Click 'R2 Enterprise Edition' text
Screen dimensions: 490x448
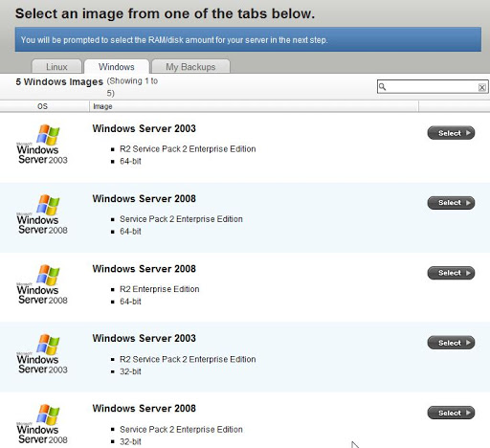click(x=160, y=289)
